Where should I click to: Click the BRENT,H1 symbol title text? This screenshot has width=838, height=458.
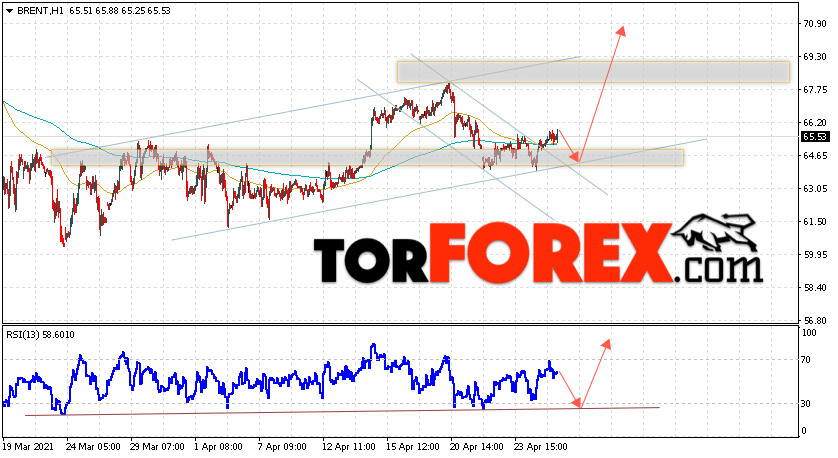pyautogui.click(x=40, y=11)
